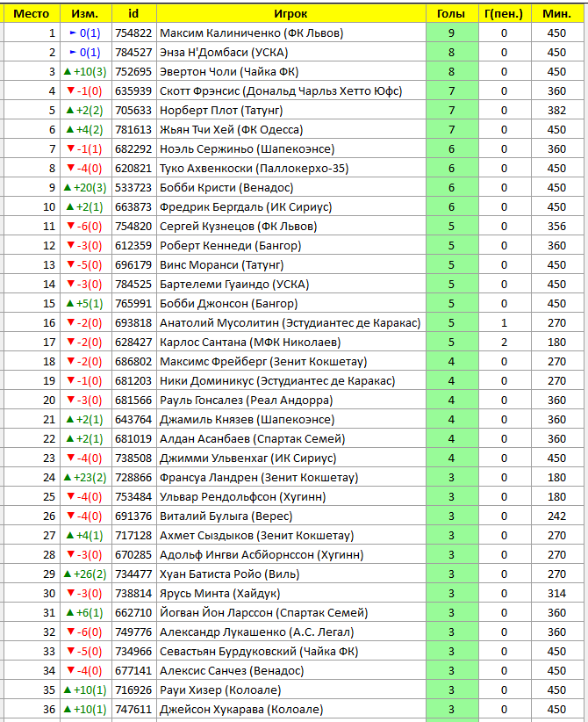588x722 pixels.
Task: Select minutes cell 242 for Виталий Булыга
Action: coord(557,516)
